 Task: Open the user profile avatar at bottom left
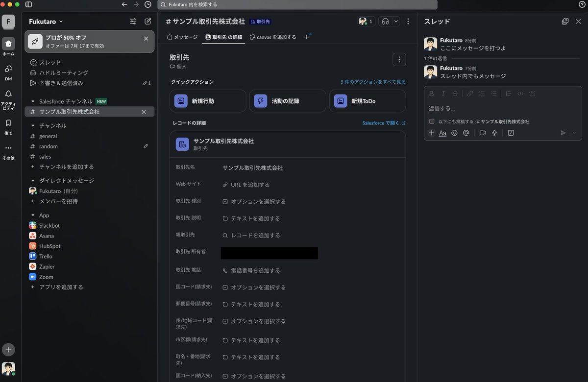click(8, 368)
